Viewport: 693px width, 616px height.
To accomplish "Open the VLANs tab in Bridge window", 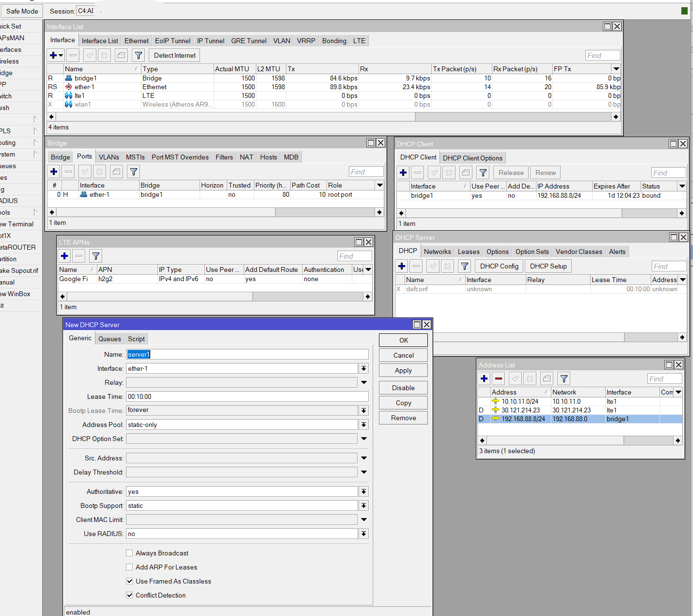I will tap(109, 157).
